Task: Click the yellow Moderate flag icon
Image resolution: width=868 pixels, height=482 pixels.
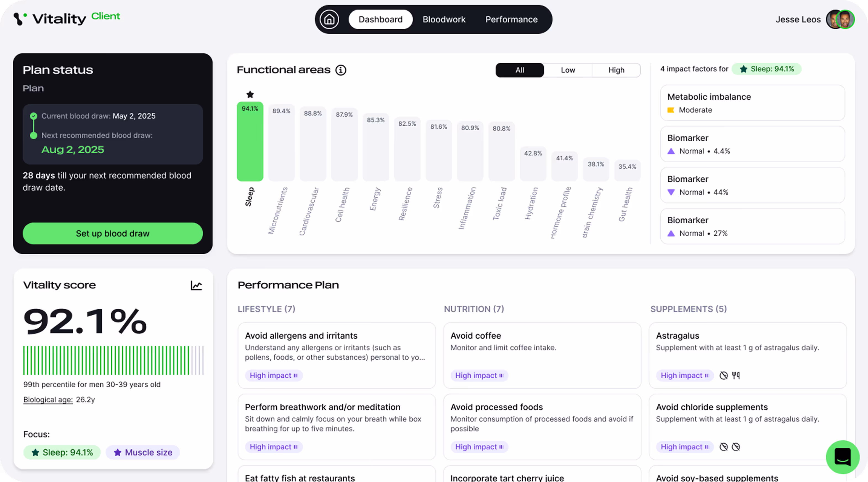Action: [671, 110]
